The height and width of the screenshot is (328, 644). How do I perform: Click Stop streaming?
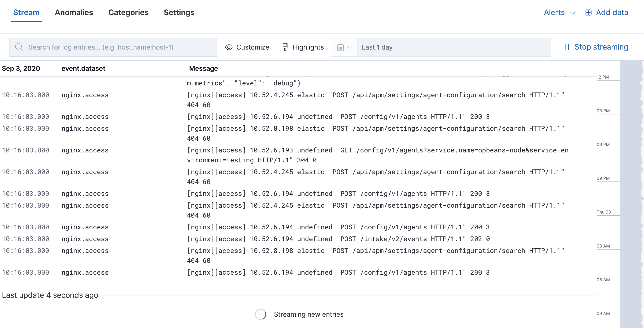click(601, 47)
